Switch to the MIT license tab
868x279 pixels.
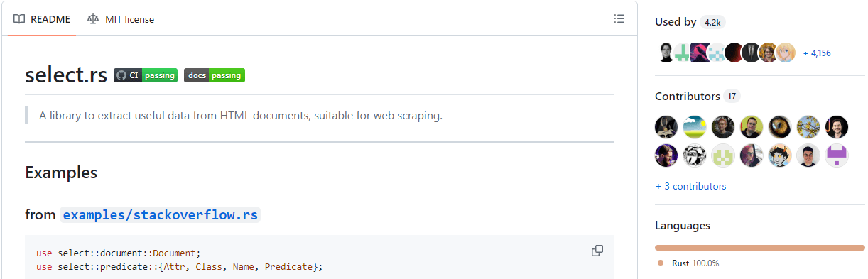[x=121, y=19]
